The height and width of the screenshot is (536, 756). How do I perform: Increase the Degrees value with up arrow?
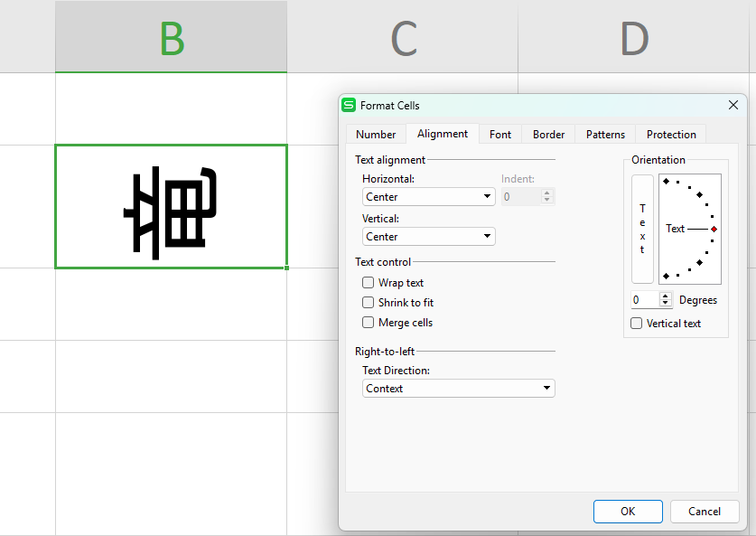click(x=667, y=296)
